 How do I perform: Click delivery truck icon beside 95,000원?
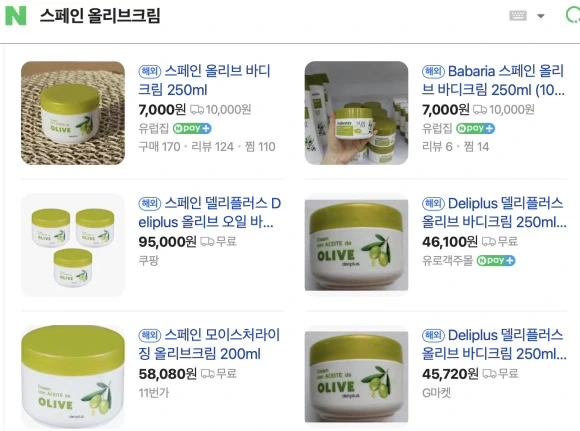point(207,242)
